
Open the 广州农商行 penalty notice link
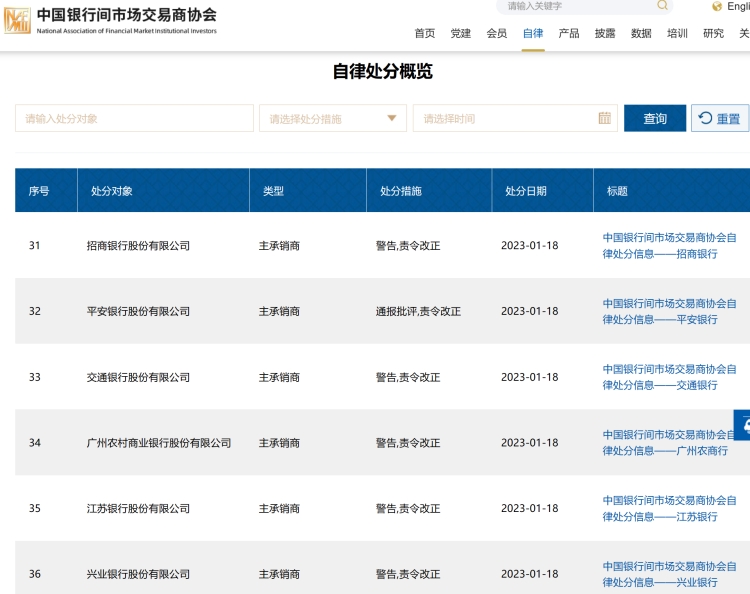pyautogui.click(x=669, y=443)
